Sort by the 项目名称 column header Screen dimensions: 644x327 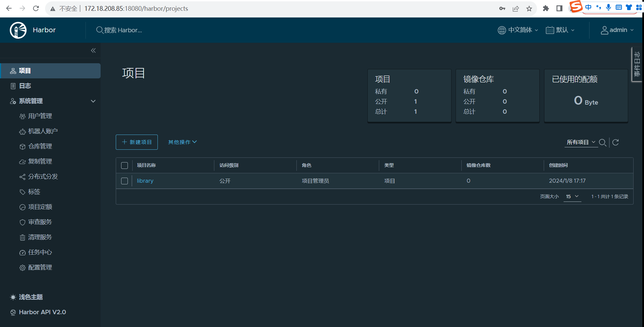point(146,165)
